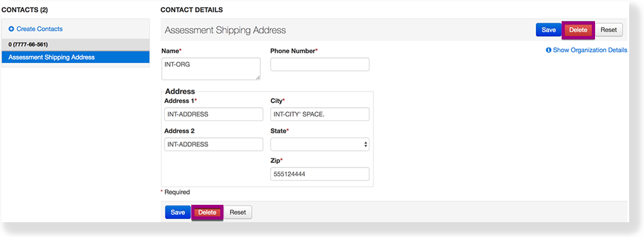This screenshot has height=237, width=644.
Task: Click the Save button below the form
Action: [178, 213]
